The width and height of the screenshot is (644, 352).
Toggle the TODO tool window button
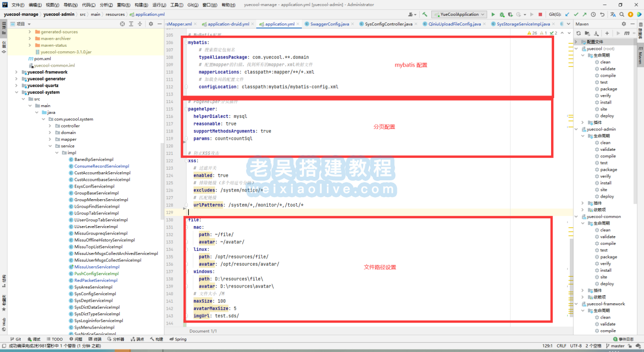tap(54, 339)
